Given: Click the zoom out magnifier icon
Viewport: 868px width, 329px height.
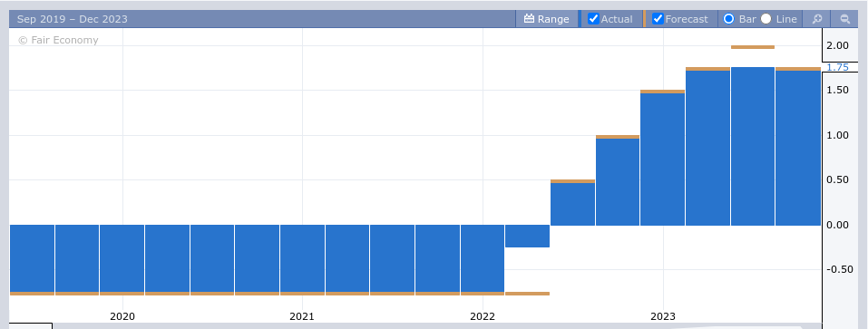Looking at the screenshot, I should [844, 19].
